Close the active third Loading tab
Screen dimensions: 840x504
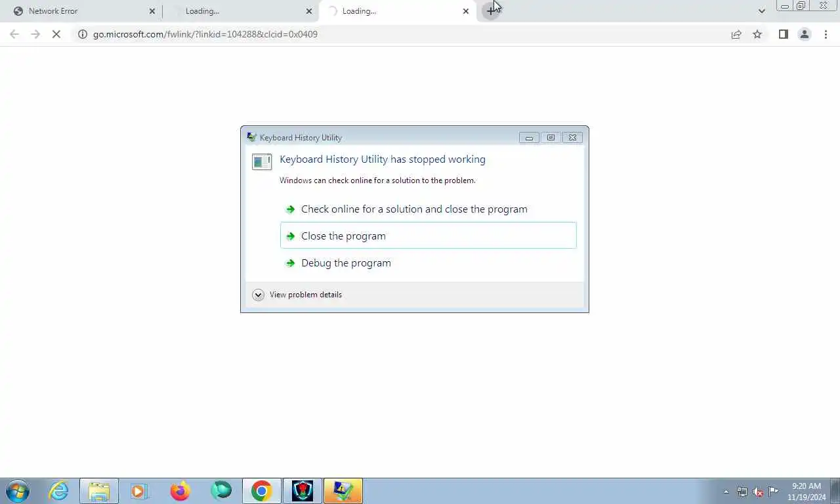[x=466, y=11]
